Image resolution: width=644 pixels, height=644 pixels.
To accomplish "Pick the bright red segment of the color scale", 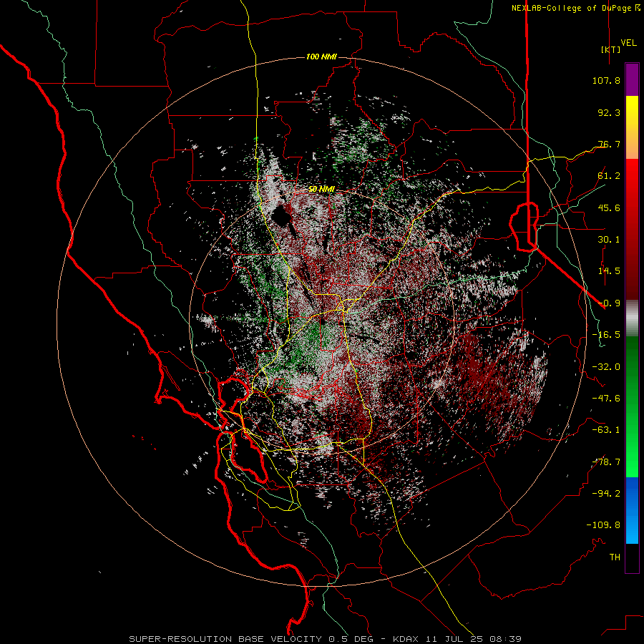I will click(x=632, y=229).
